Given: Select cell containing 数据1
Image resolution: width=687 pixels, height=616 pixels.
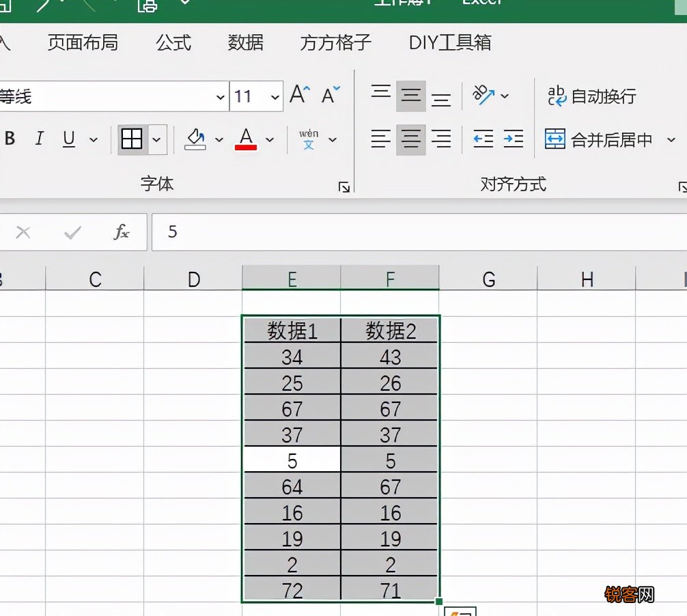Looking at the screenshot, I should 292,330.
